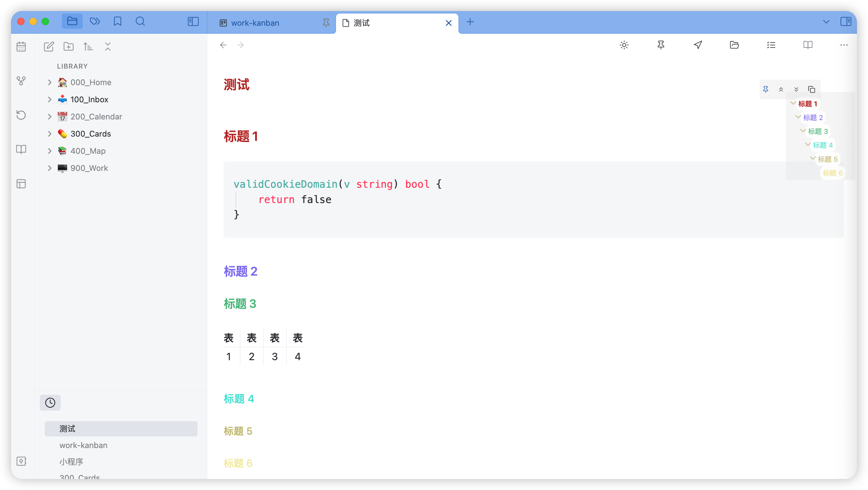Jump to 标题 2 in outline
Viewport: 868px width, 490px height.
(x=813, y=118)
